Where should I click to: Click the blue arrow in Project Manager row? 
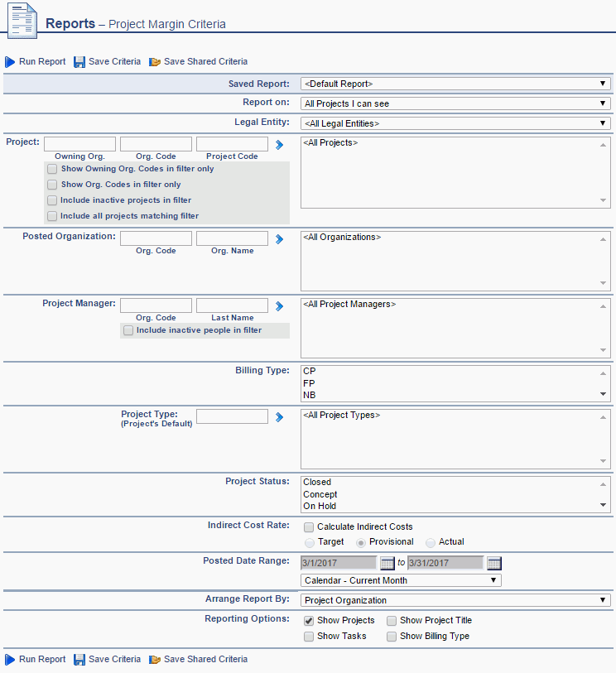point(280,306)
